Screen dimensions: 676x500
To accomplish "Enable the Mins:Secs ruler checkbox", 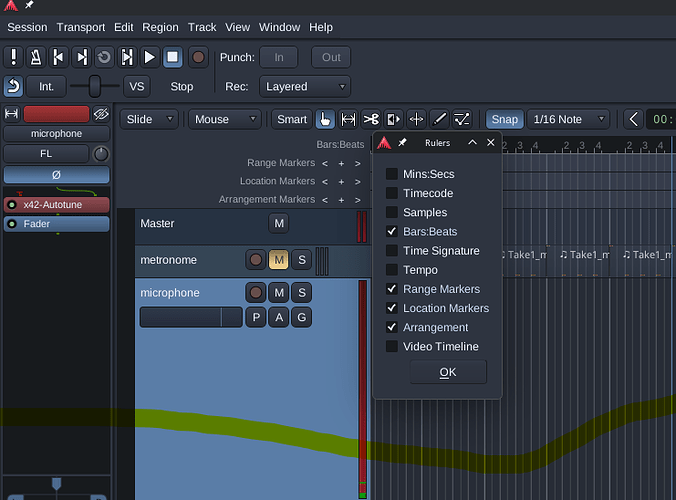I will point(392,174).
